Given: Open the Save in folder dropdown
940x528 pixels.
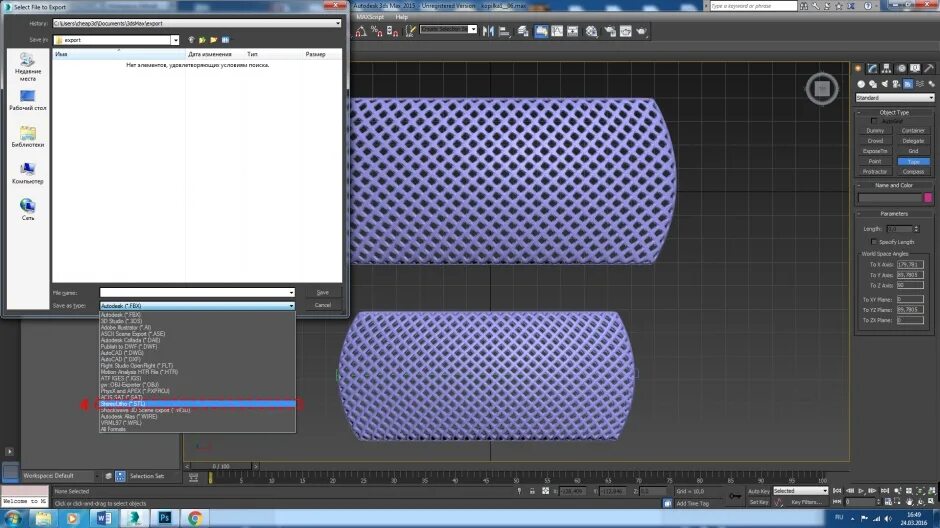Looking at the screenshot, I should (175, 40).
